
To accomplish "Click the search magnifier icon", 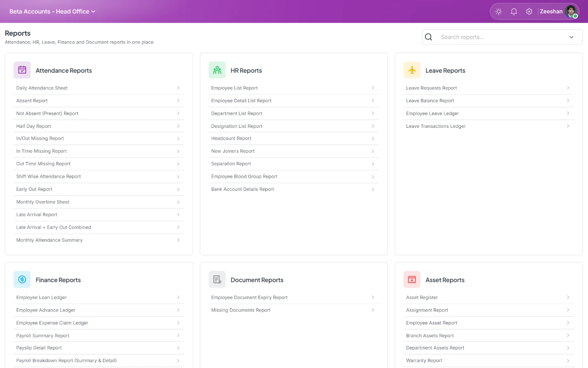I will (x=428, y=37).
